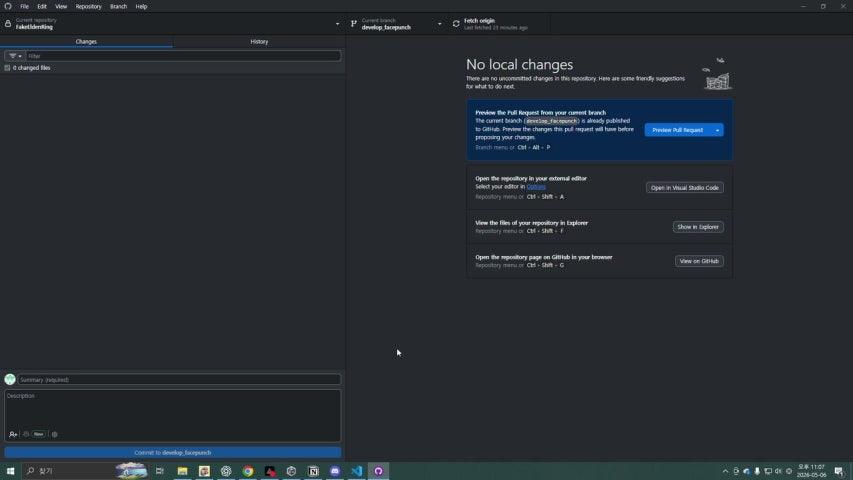Viewport: 853px width, 480px height.
Task: Expand the Preview Pull Request arrow dropdown
Action: click(x=718, y=130)
